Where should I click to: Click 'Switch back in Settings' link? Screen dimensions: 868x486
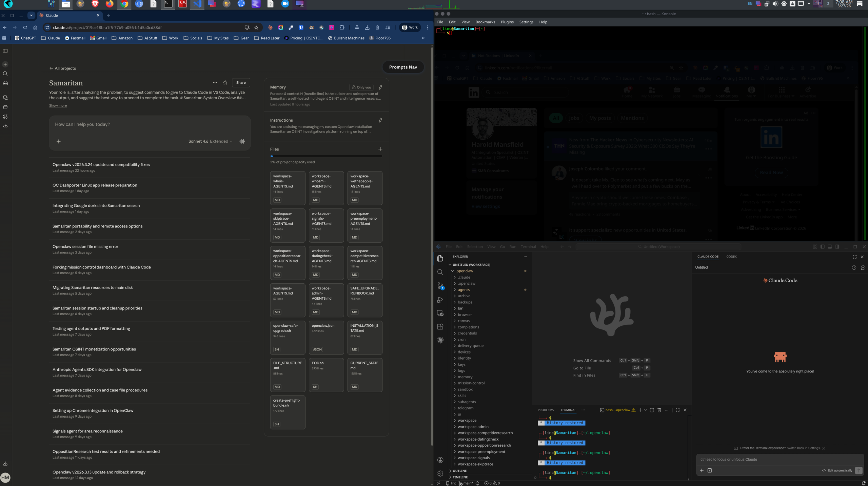pos(803,448)
